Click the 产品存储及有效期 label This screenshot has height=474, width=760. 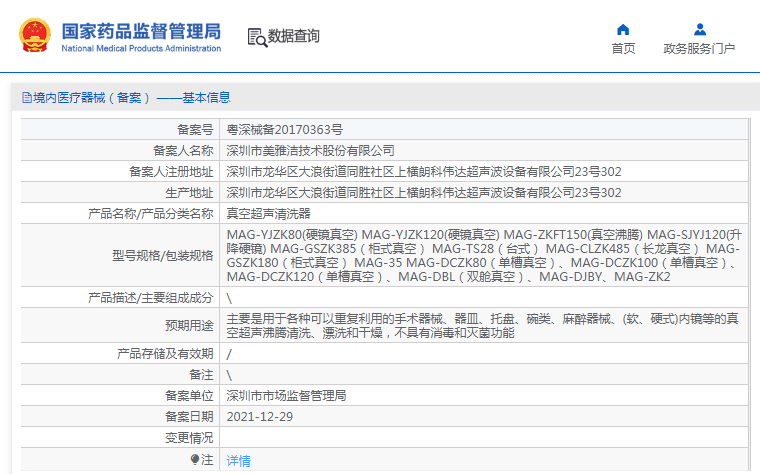(x=165, y=354)
